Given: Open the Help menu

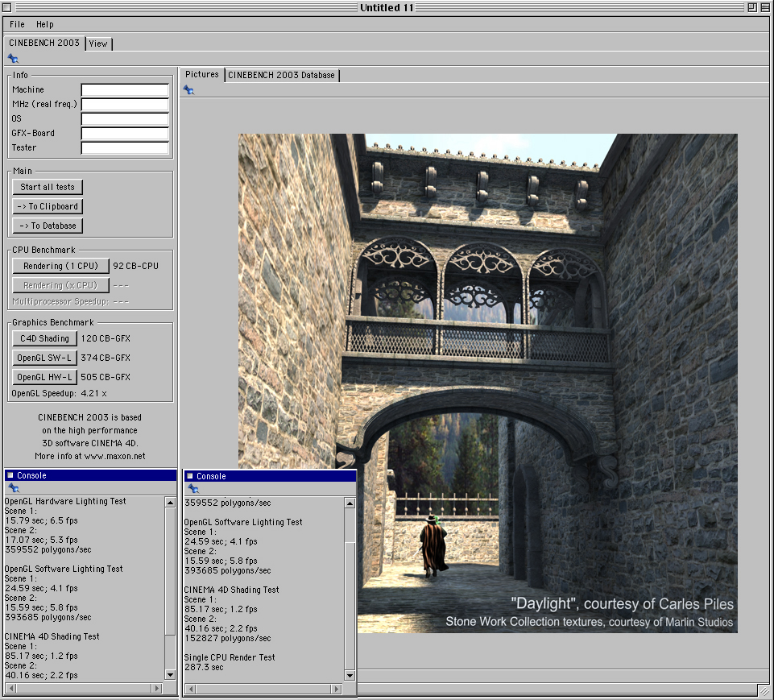Looking at the screenshot, I should 45,24.
